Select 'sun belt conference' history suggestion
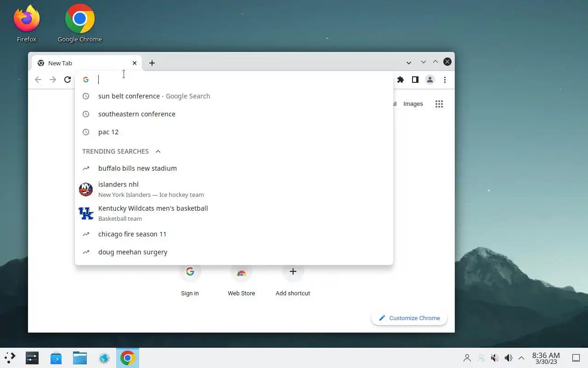Screen dimensions: 588x368 [234, 96]
